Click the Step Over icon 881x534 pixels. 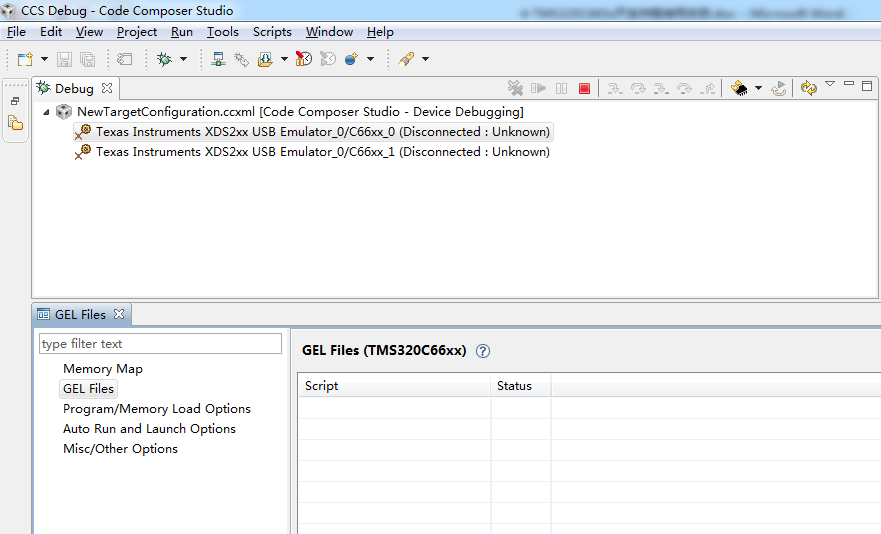click(x=638, y=88)
